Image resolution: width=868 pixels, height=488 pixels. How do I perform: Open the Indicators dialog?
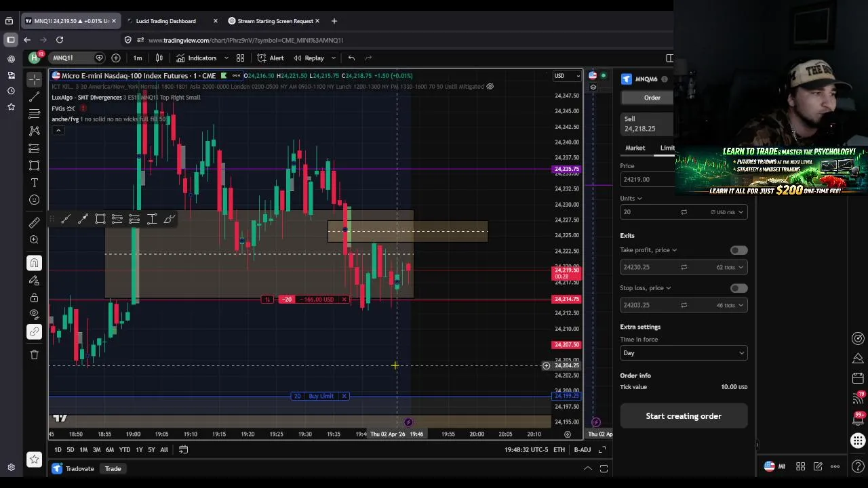(196, 58)
